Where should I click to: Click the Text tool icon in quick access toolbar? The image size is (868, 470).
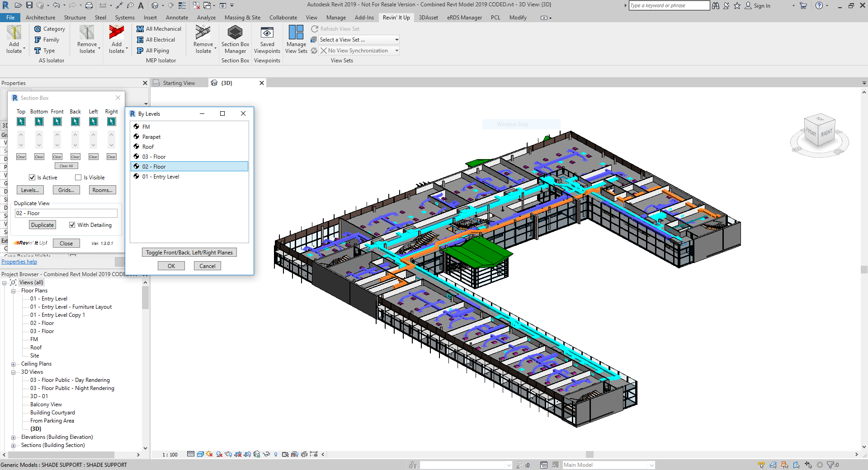(x=141, y=5)
